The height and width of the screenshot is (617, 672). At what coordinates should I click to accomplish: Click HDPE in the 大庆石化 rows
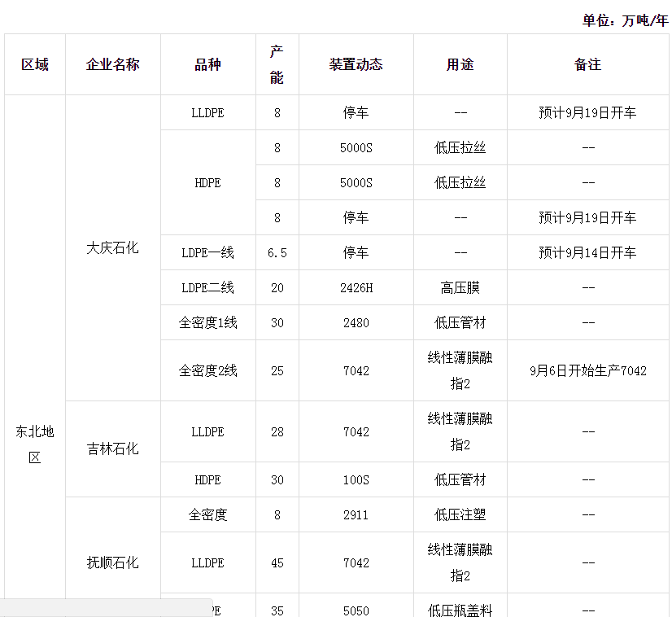coord(207,182)
